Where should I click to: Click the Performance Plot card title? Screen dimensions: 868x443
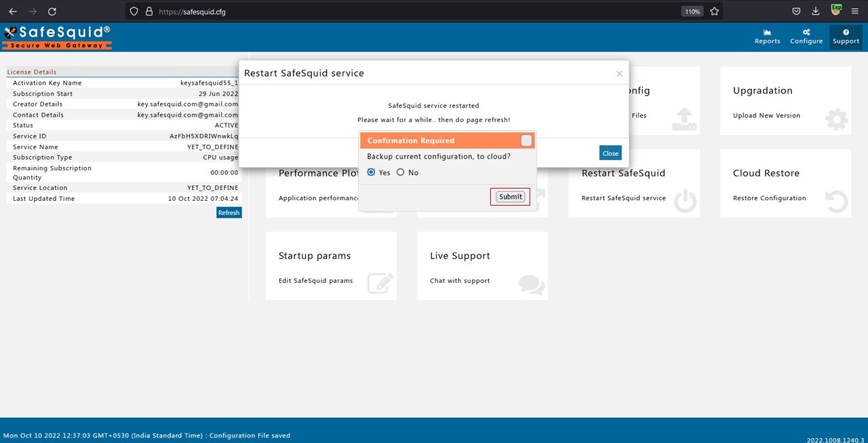coord(318,173)
